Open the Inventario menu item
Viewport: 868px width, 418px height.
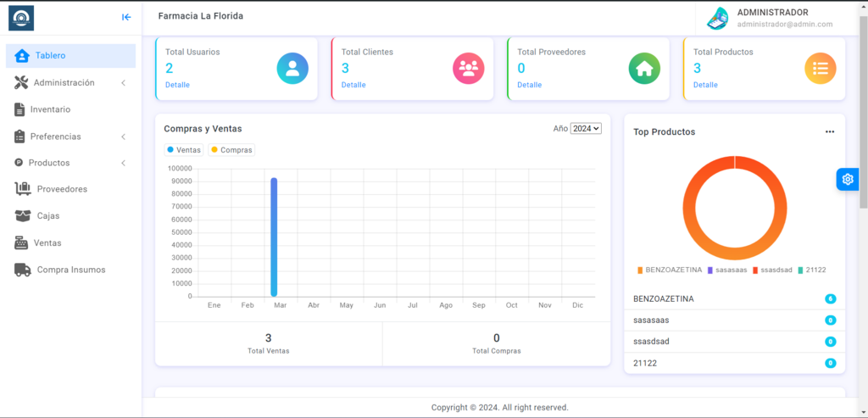50,109
